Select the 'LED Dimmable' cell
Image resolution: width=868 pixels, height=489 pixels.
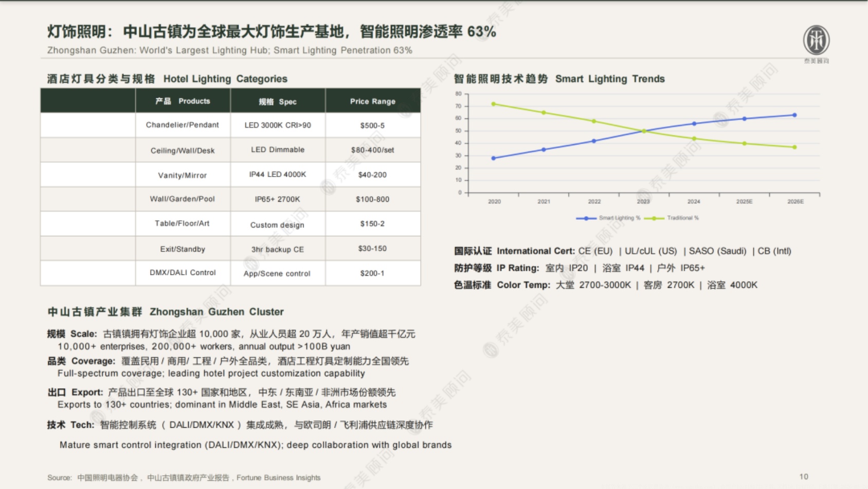point(278,150)
